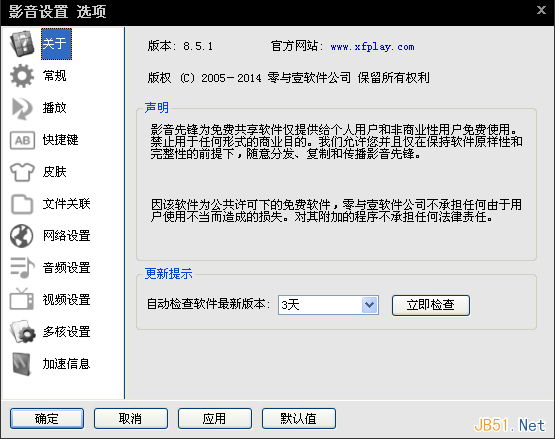Screen dimensions: 555x439
Task: Open the 快捷键 settings page
Action: coord(61,140)
